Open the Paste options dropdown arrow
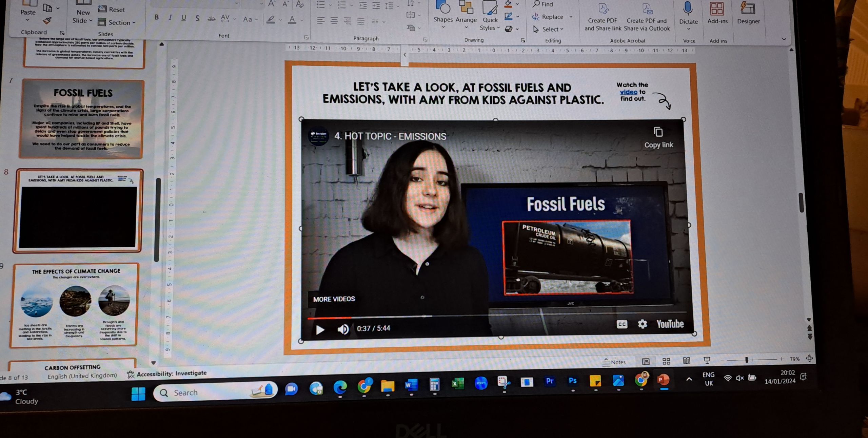 point(27,20)
